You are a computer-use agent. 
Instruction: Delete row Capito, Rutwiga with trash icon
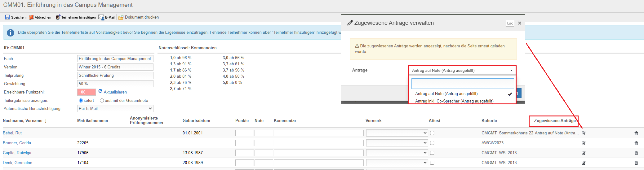pyautogui.click(x=636, y=153)
